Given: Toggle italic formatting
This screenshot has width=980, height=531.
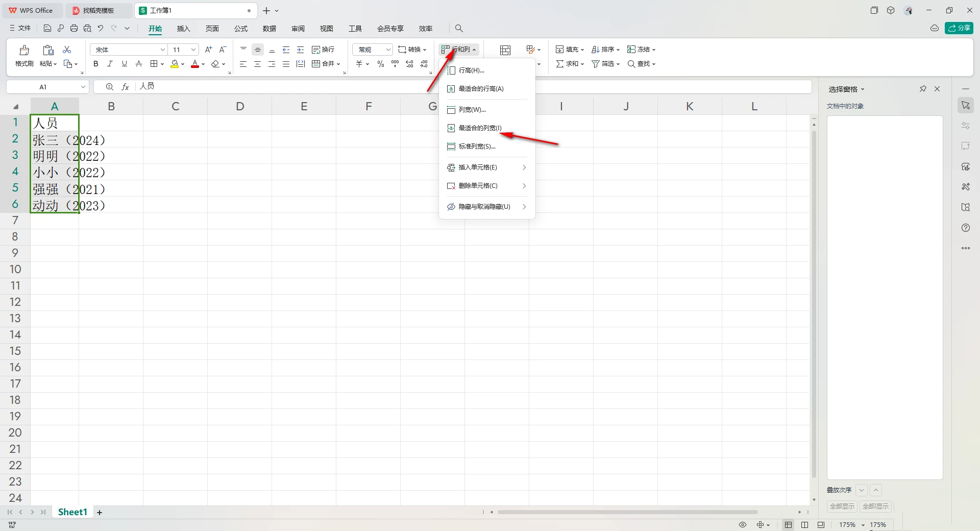Looking at the screenshot, I should 110,64.
